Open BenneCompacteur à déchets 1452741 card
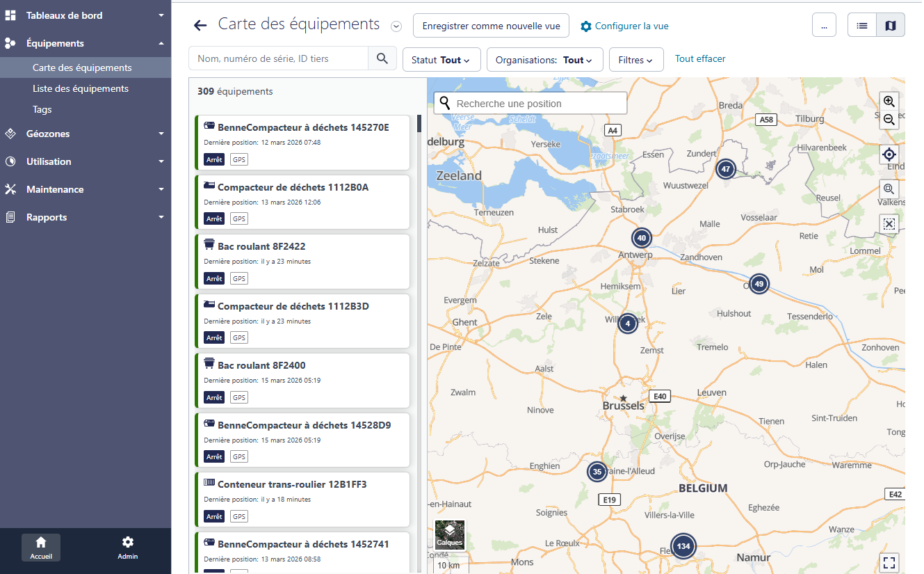Image resolution: width=924 pixels, height=574 pixels. [x=303, y=553]
